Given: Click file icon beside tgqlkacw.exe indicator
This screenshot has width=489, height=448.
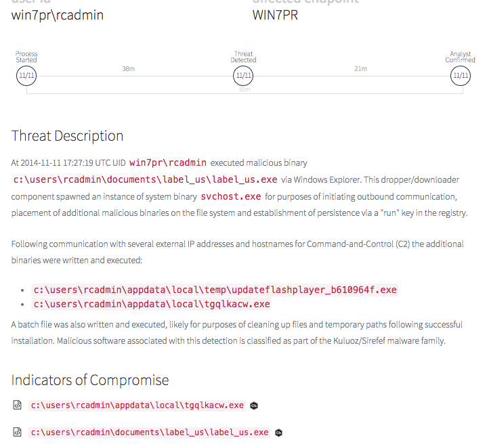Looking at the screenshot, I should pyautogui.click(x=18, y=405).
